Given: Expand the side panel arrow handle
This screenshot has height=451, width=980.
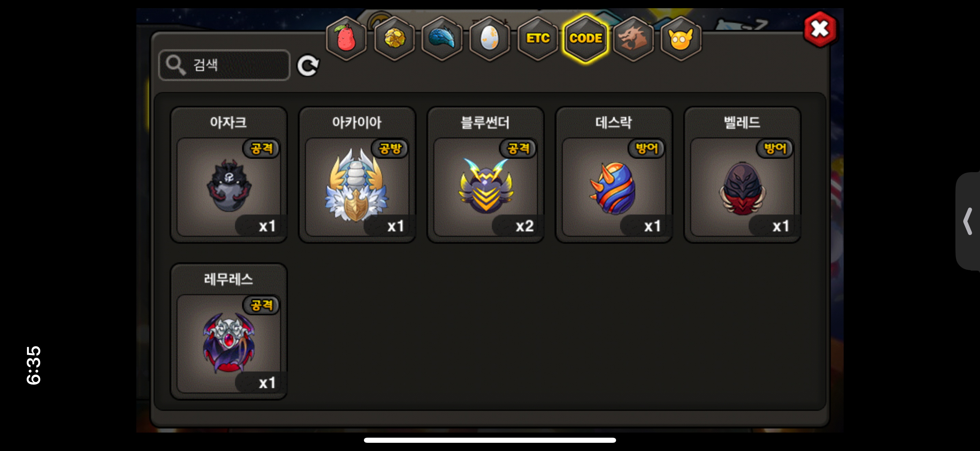Looking at the screenshot, I should 968,221.
